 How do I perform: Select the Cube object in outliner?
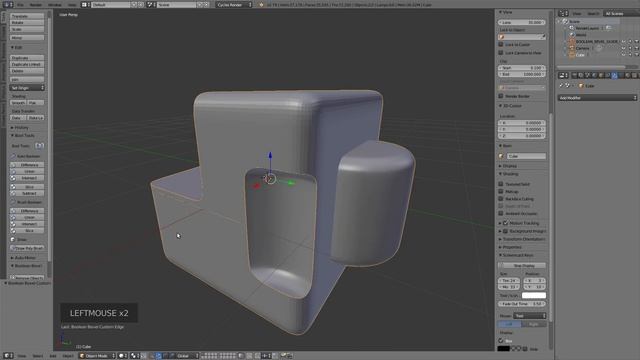tap(580, 55)
